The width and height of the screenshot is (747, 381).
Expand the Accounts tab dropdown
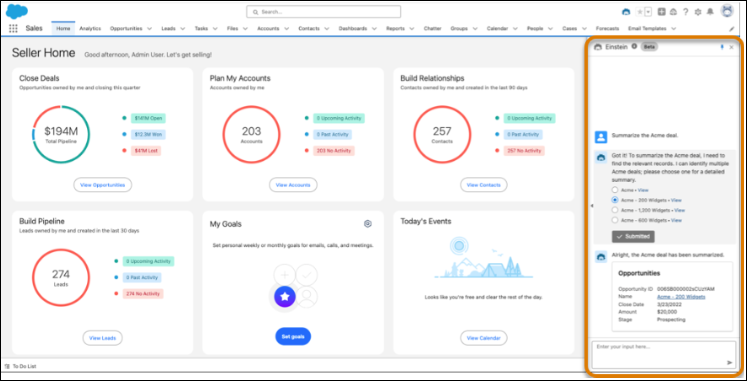point(286,29)
